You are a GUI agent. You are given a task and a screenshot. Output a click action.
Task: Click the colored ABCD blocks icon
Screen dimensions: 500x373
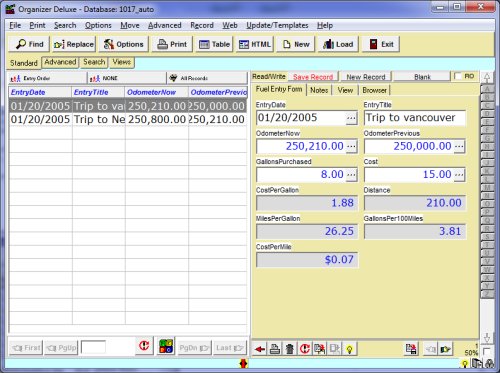click(166, 346)
